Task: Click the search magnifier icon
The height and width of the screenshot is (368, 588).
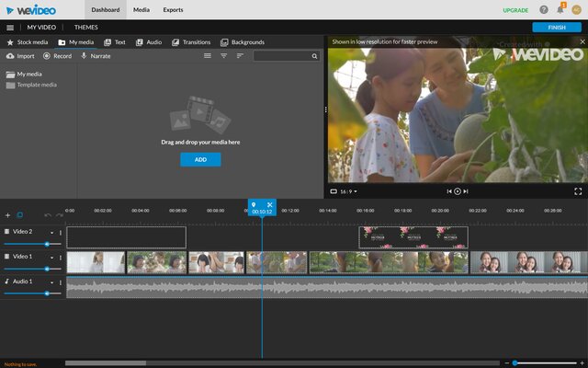Action: pyautogui.click(x=314, y=56)
